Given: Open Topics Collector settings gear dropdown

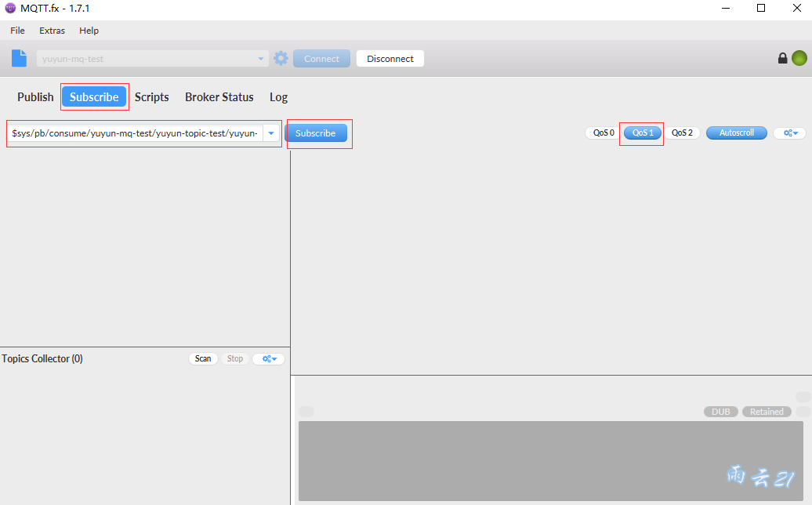Looking at the screenshot, I should click(269, 358).
